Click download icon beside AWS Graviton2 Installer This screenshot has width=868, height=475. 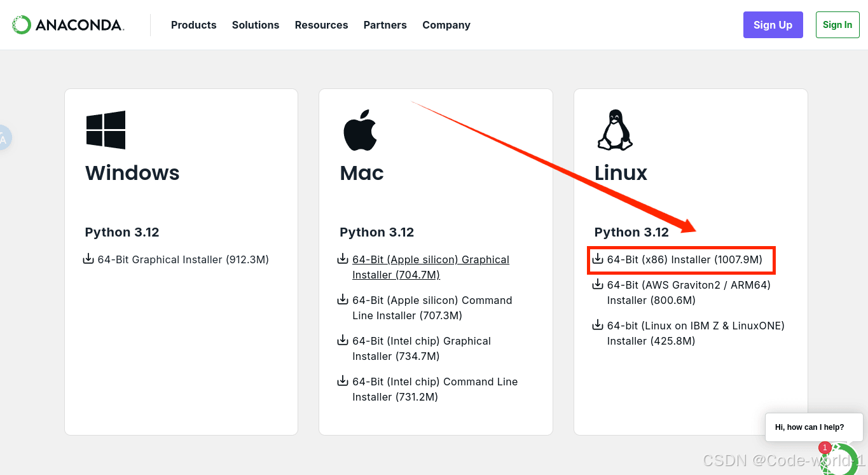[x=598, y=284]
